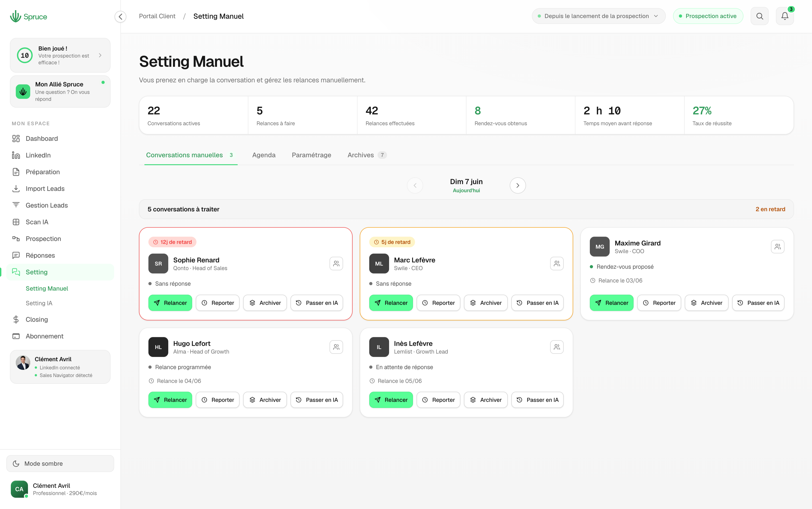Expand the 'Bien joué !' score card
The height and width of the screenshot is (509, 812).
point(60,55)
